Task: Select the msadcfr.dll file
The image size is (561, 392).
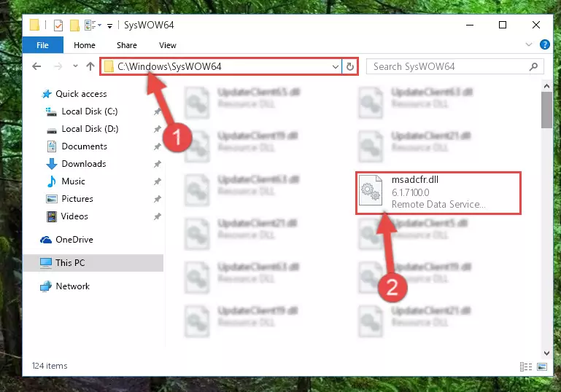Action: (x=438, y=193)
